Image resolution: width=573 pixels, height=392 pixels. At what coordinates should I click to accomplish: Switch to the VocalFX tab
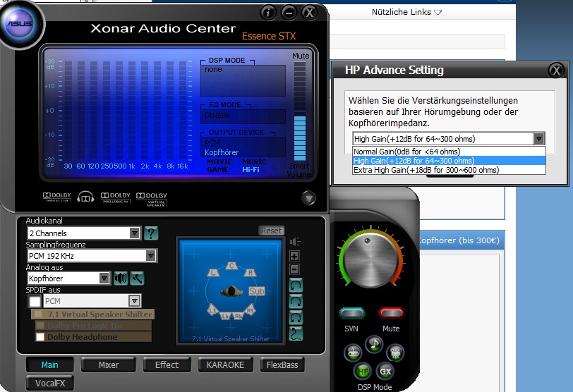49,383
